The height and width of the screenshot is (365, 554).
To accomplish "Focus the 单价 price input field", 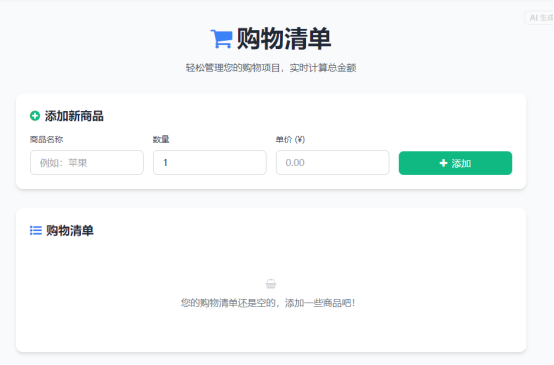I will click(x=333, y=163).
